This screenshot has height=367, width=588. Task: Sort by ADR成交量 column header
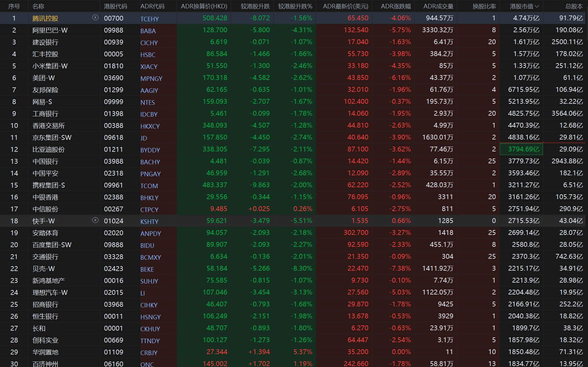438,6
